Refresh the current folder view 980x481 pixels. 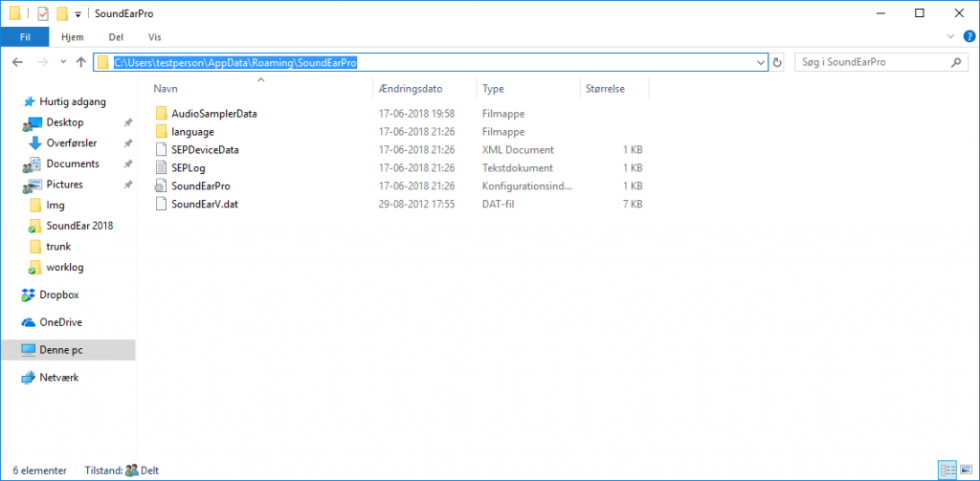[777, 62]
